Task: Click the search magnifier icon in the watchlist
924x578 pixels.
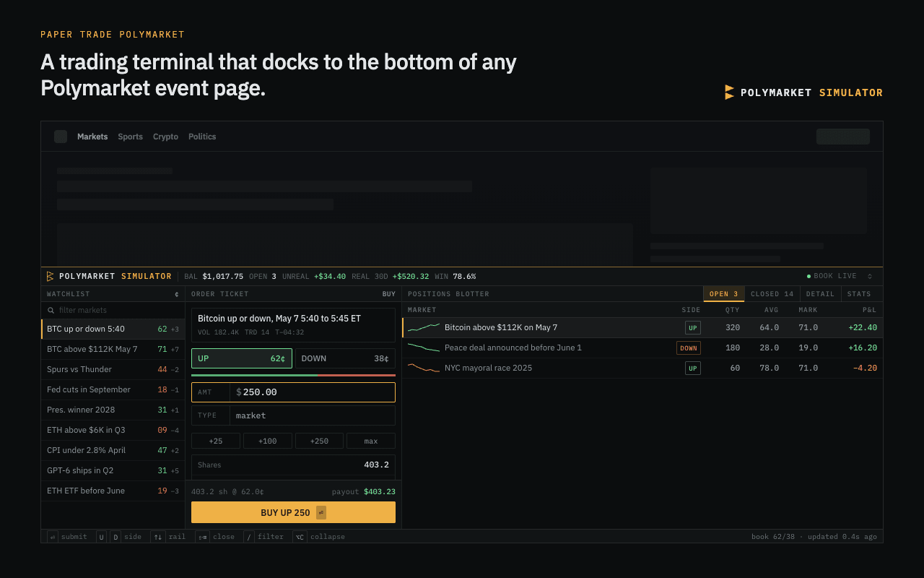Action: 51,311
